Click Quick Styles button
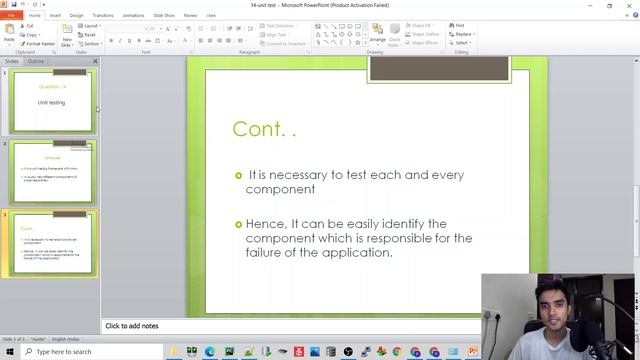The image size is (640, 360). click(x=394, y=35)
